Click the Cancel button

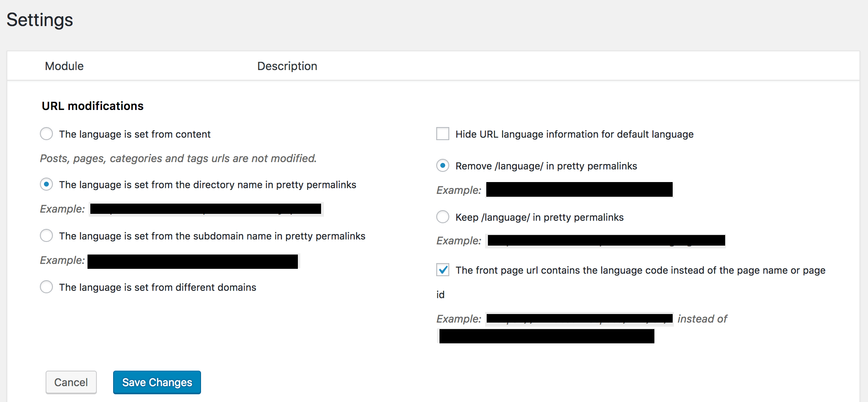(71, 382)
